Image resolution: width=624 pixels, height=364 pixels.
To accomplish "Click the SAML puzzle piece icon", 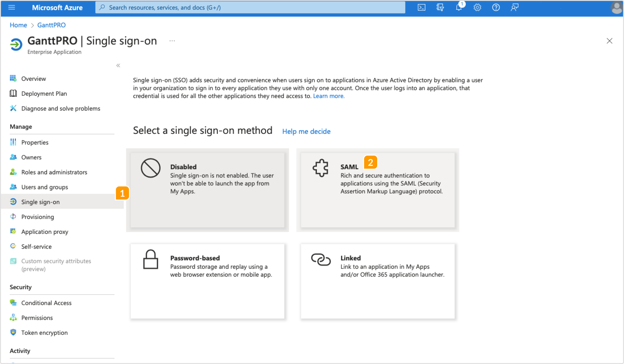I will pos(321,168).
